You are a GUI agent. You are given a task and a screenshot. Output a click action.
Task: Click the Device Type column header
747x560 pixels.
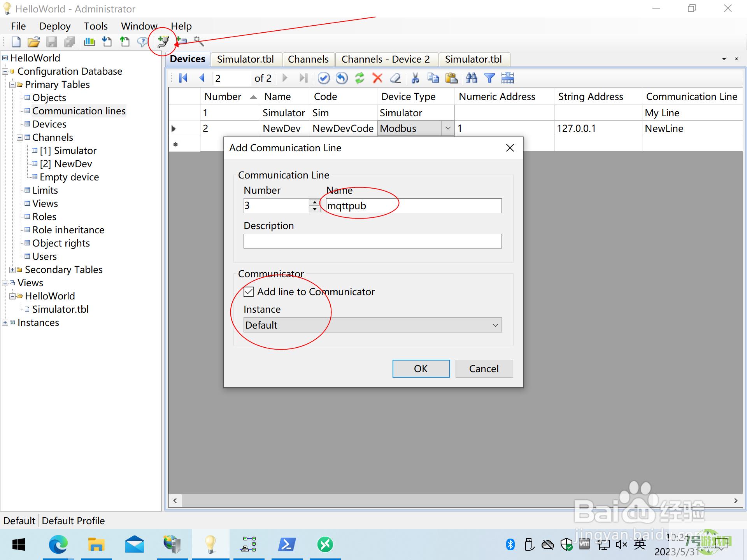(416, 96)
